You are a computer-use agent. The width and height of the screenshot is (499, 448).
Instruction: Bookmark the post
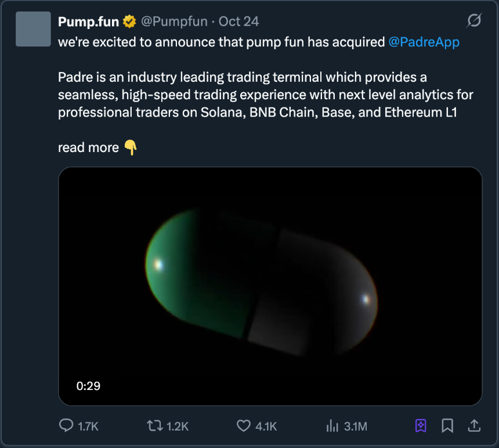pyautogui.click(x=447, y=426)
